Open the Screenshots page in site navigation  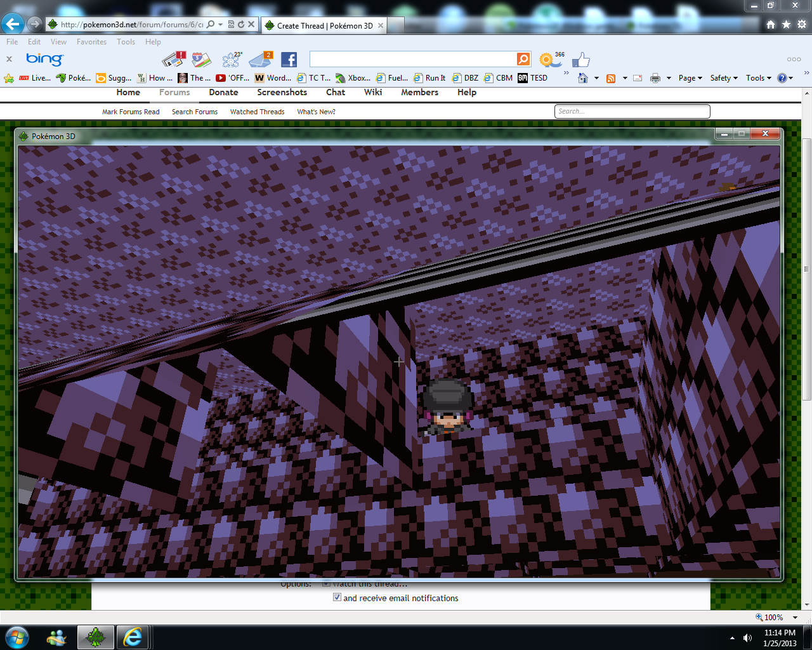pos(282,93)
